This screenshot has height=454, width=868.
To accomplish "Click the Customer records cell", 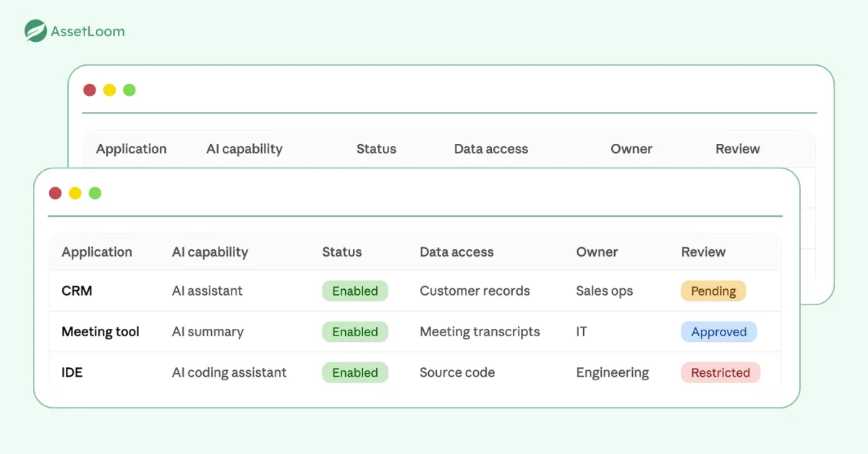I will tap(475, 291).
